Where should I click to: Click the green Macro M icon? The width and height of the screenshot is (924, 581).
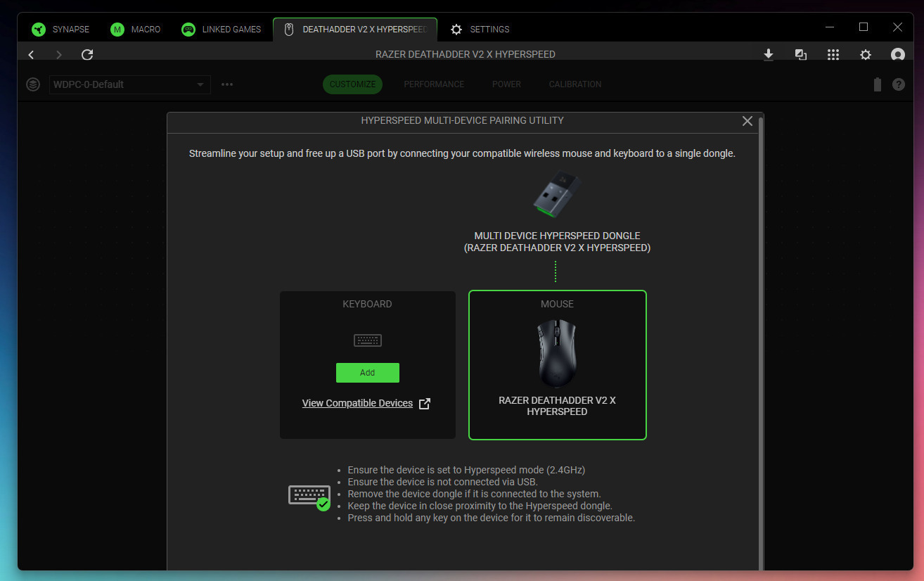pos(117,30)
